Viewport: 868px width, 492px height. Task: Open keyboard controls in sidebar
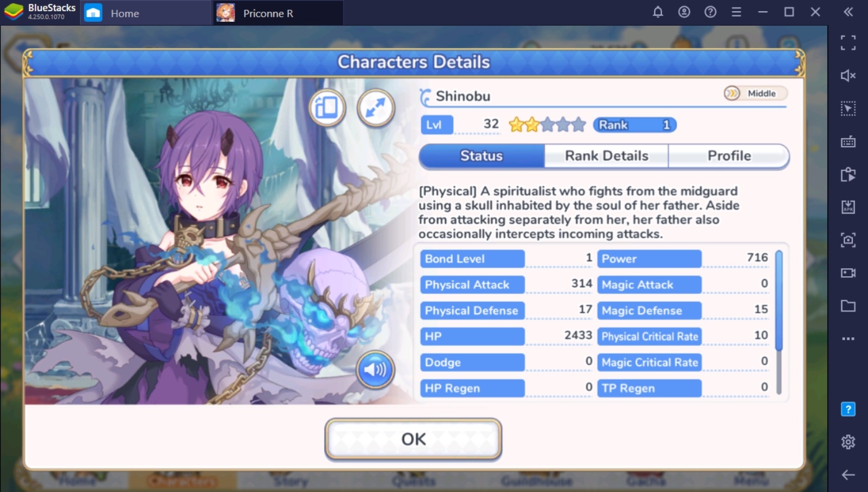point(848,141)
